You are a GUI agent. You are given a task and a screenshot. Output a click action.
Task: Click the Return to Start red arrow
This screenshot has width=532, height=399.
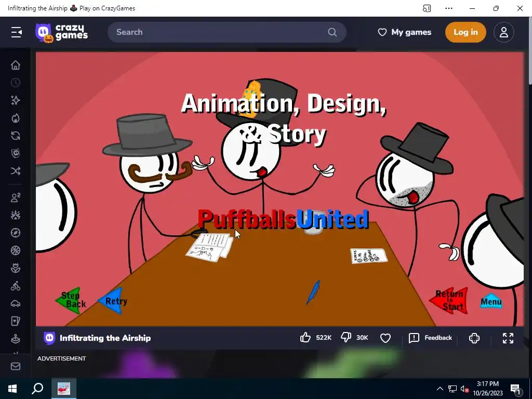(x=449, y=301)
